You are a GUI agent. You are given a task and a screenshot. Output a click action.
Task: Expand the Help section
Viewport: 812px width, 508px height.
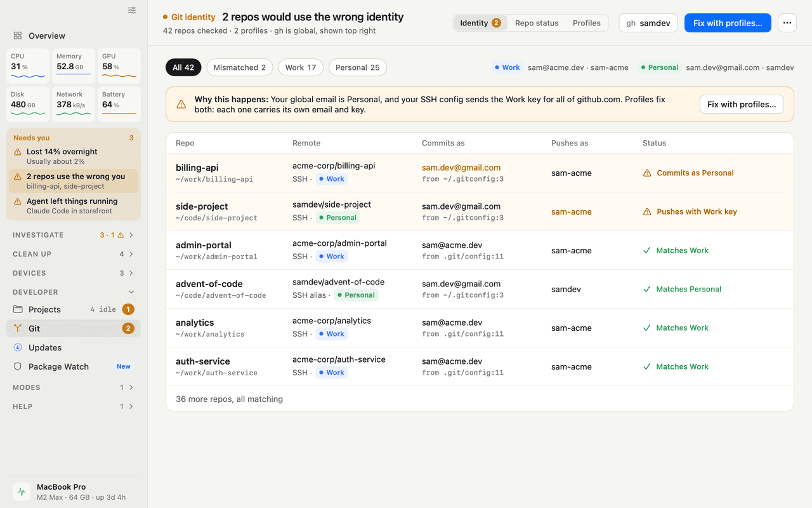[74, 406]
